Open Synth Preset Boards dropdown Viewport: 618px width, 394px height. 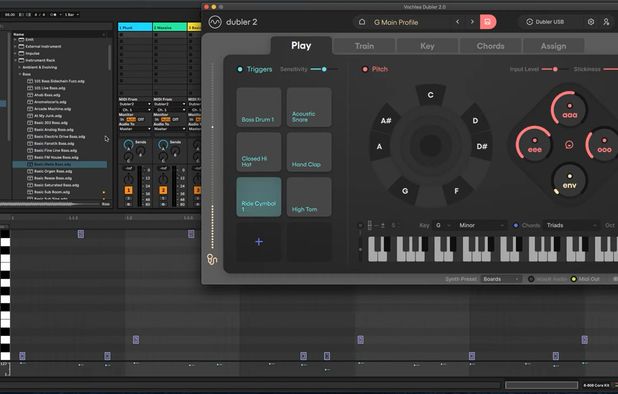click(501, 279)
